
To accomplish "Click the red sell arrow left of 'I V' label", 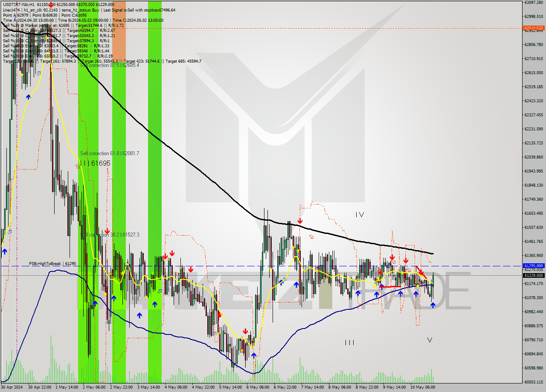I will 300,221.
